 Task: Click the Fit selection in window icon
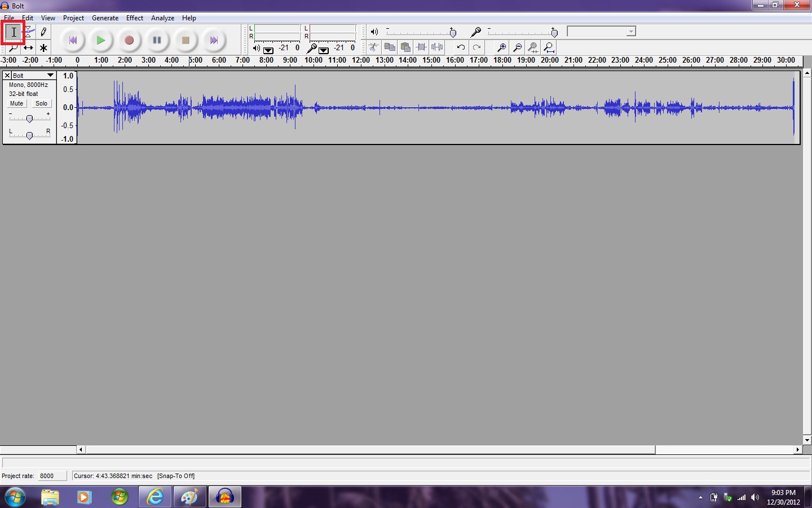[x=533, y=47]
